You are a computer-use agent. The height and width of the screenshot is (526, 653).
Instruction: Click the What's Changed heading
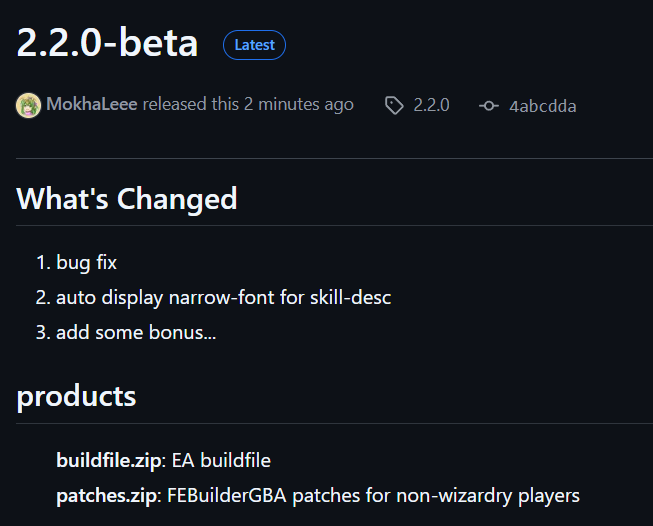[127, 199]
